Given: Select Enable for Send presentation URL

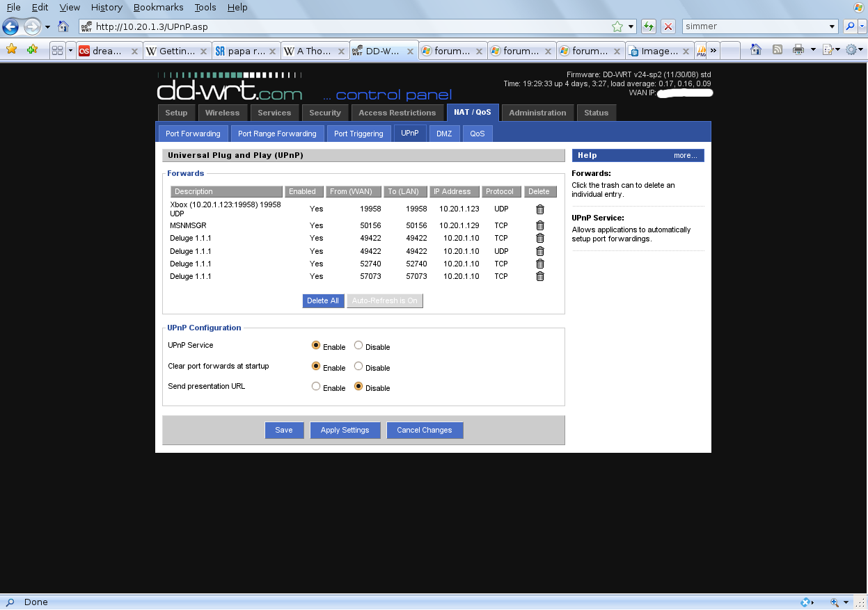Looking at the screenshot, I should 316,386.
